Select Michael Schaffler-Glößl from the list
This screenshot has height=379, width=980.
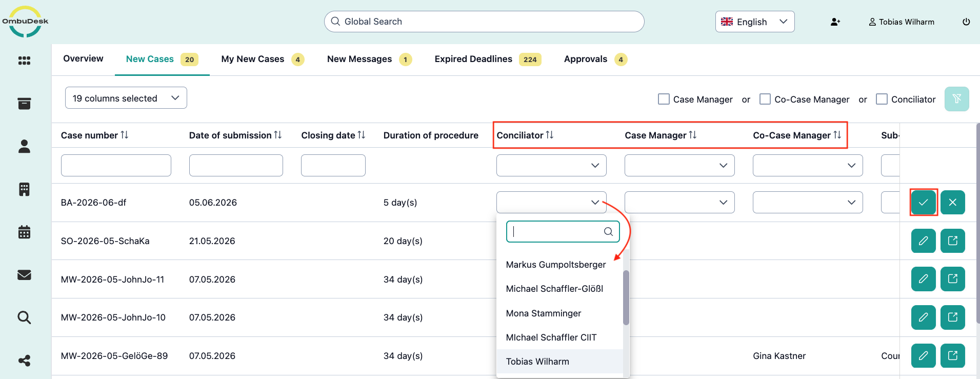(559, 289)
